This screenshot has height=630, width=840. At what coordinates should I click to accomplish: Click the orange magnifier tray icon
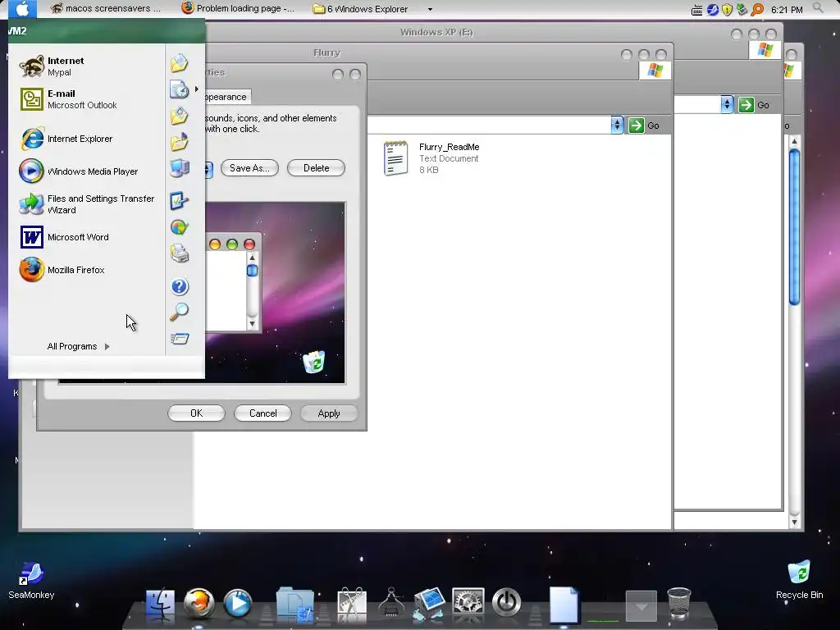756,9
